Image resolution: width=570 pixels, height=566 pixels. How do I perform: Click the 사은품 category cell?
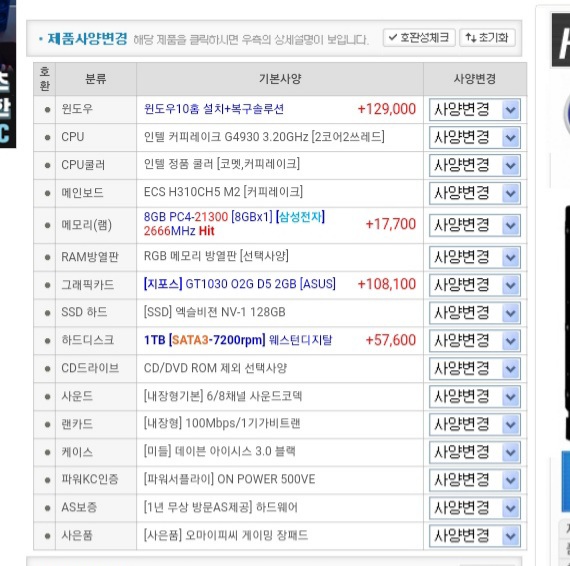[96, 536]
